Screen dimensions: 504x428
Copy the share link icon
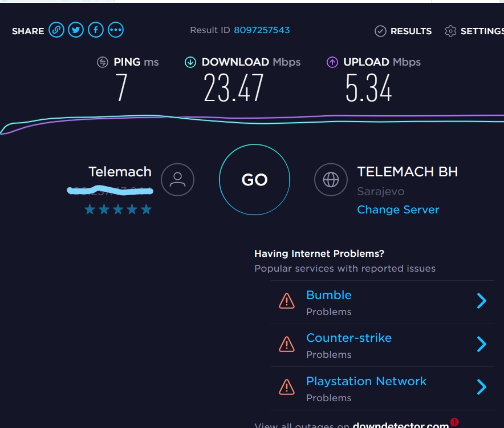point(56,30)
